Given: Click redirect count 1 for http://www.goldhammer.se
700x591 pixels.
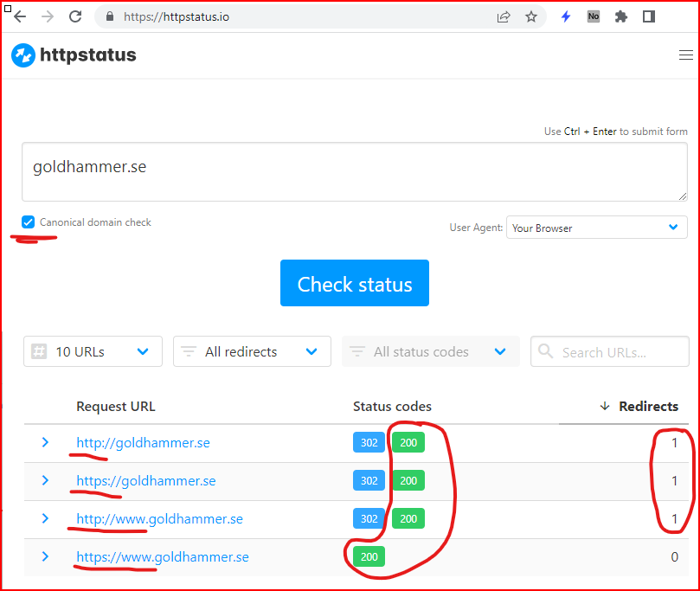Looking at the screenshot, I should 675,518.
